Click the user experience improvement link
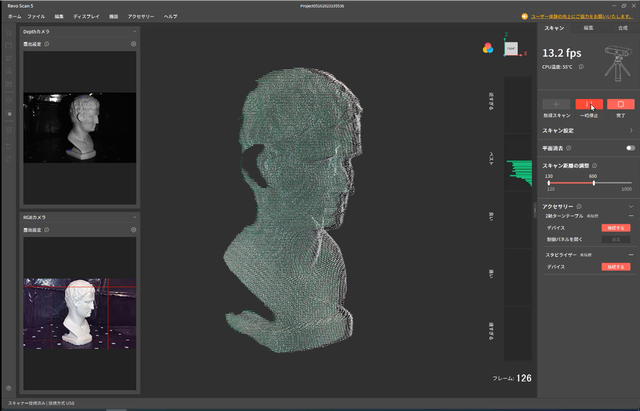The height and width of the screenshot is (411, 640). (x=582, y=17)
